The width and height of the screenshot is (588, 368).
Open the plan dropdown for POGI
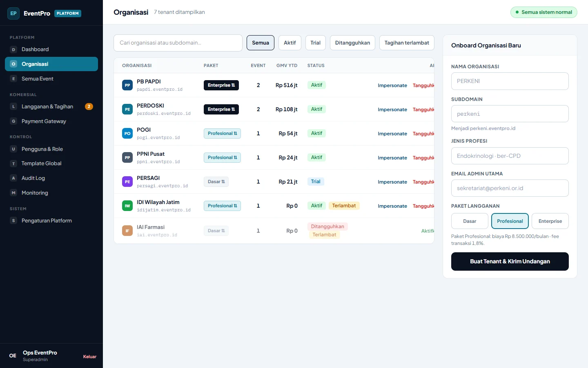click(x=222, y=133)
